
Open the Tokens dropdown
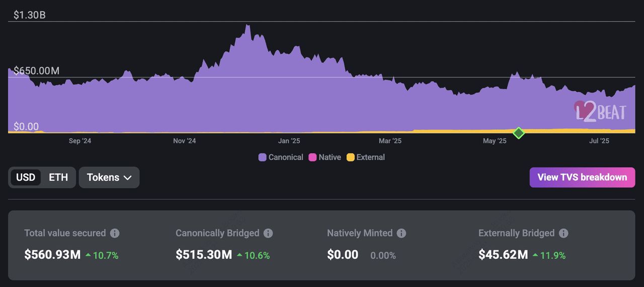pos(109,177)
